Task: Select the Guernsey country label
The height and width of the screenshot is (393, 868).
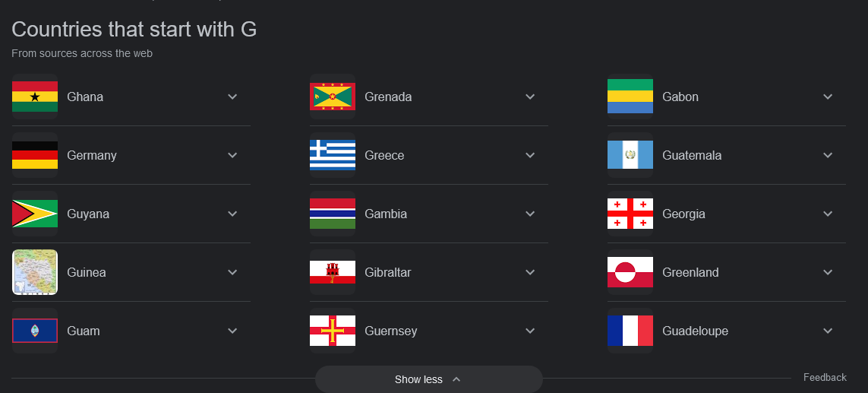Action: point(391,331)
